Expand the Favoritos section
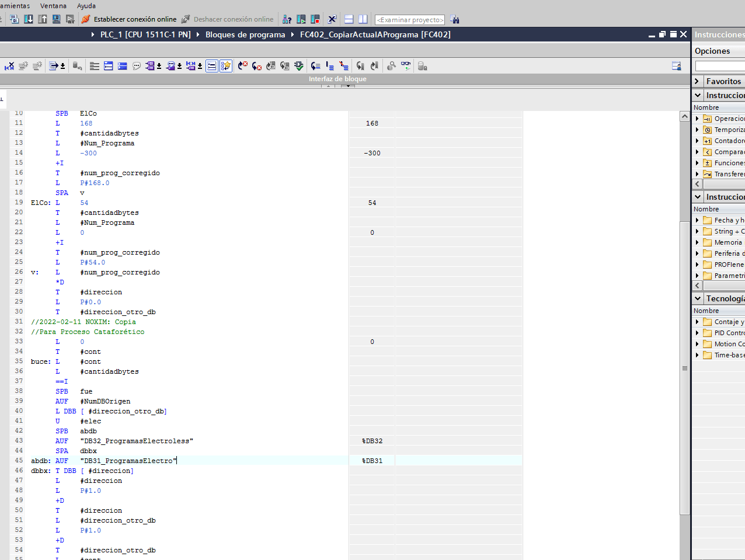Viewport: 745px width, 560px height. pyautogui.click(x=697, y=81)
